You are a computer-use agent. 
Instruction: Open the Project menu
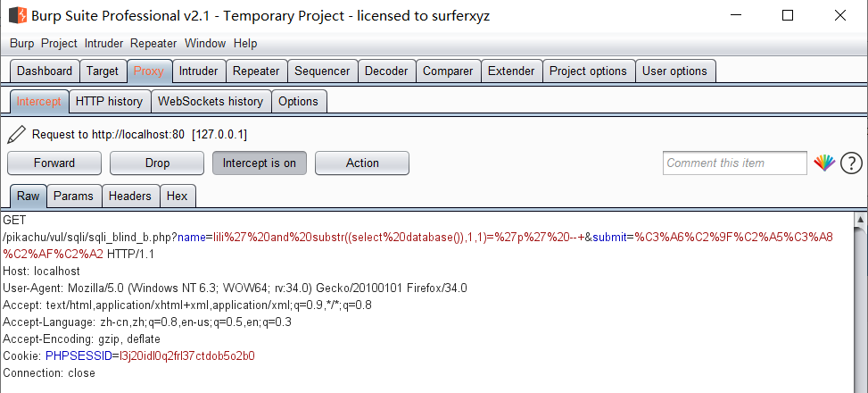[x=59, y=43]
